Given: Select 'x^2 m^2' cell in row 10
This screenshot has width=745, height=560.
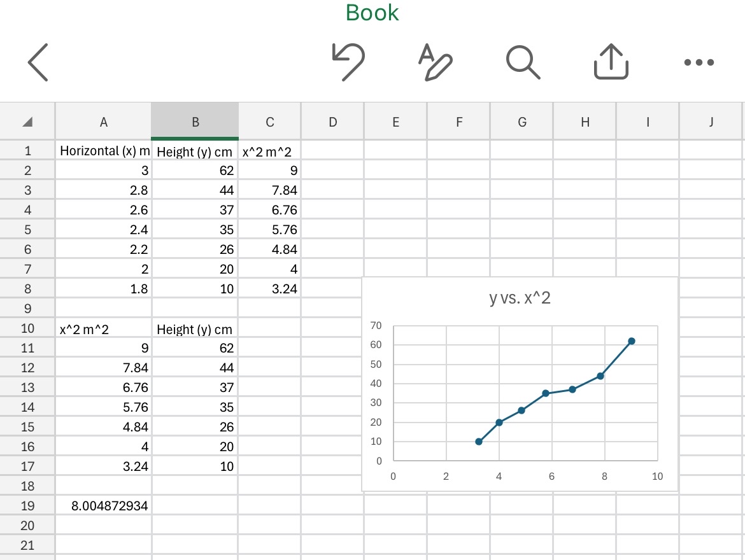Looking at the screenshot, I should 104,329.
